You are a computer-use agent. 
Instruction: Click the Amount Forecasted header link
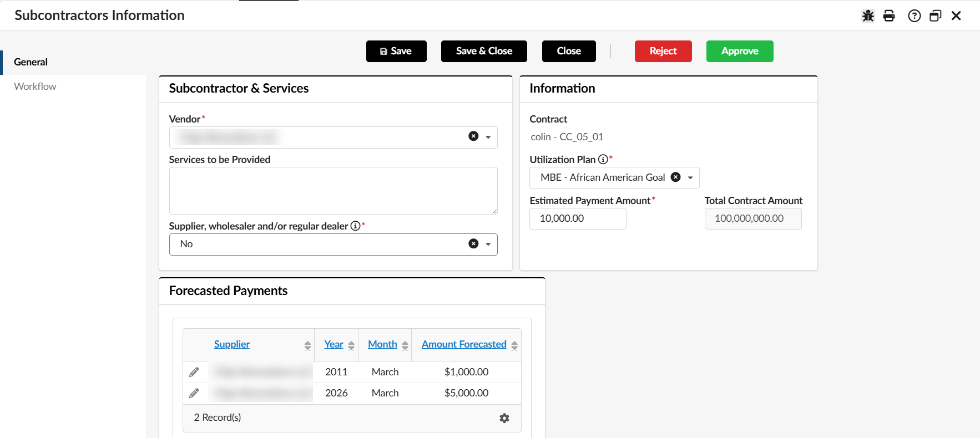464,344
